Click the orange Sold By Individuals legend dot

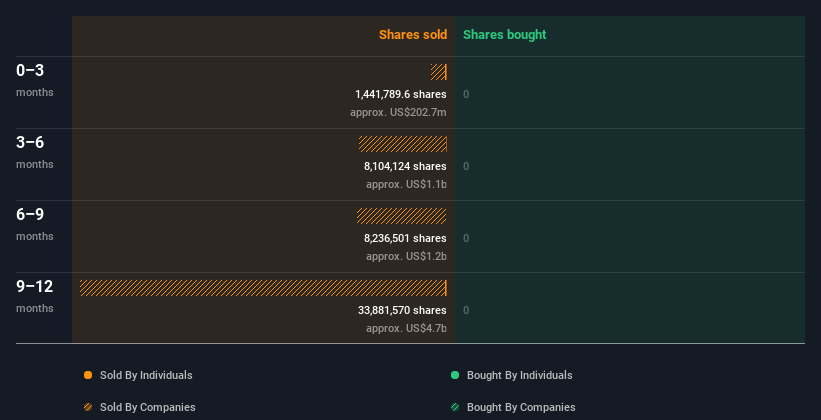click(x=88, y=375)
